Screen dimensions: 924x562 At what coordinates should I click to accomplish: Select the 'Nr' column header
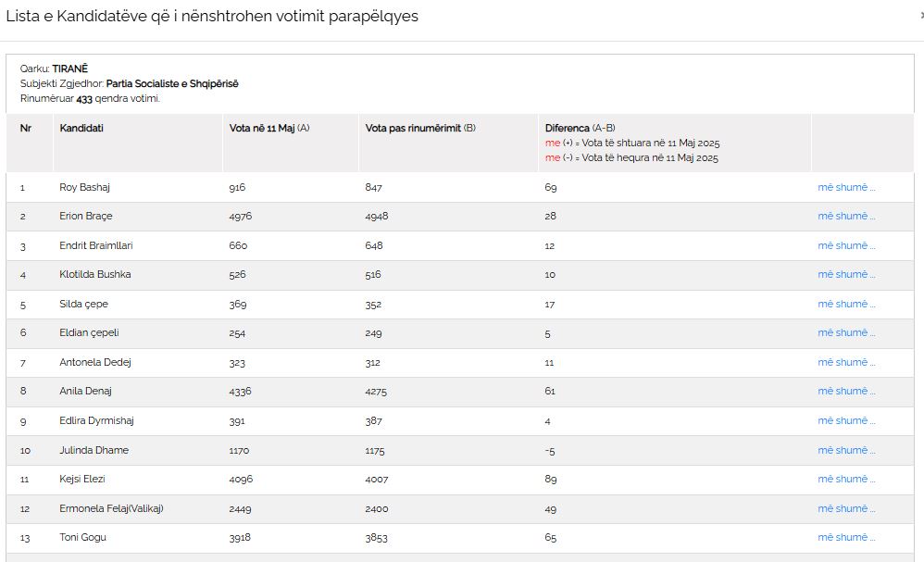[25, 128]
